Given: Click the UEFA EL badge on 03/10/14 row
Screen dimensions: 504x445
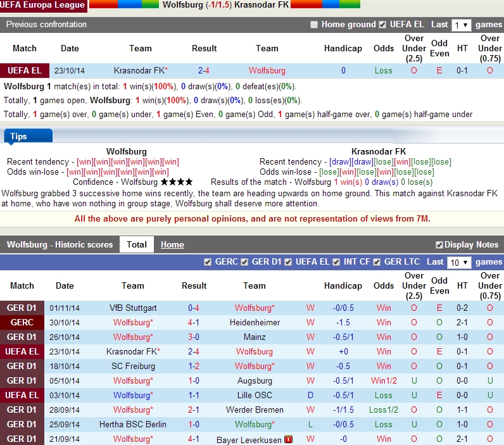Looking at the screenshot, I should [x=22, y=395].
